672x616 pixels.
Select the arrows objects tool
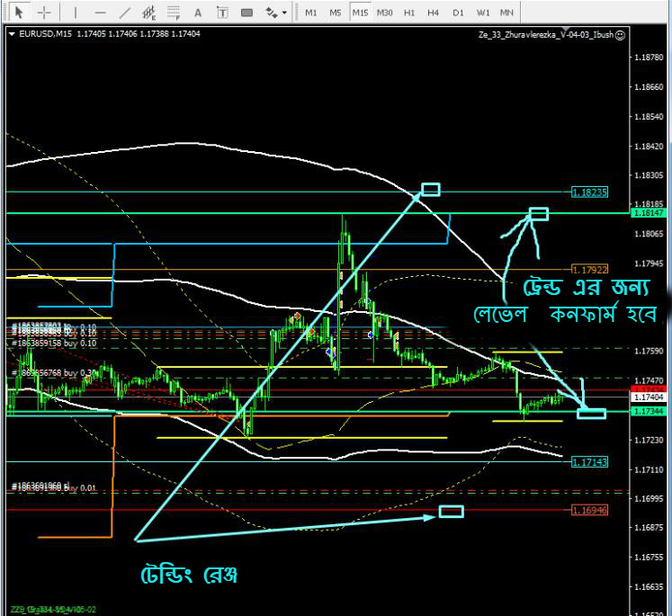tap(272, 13)
